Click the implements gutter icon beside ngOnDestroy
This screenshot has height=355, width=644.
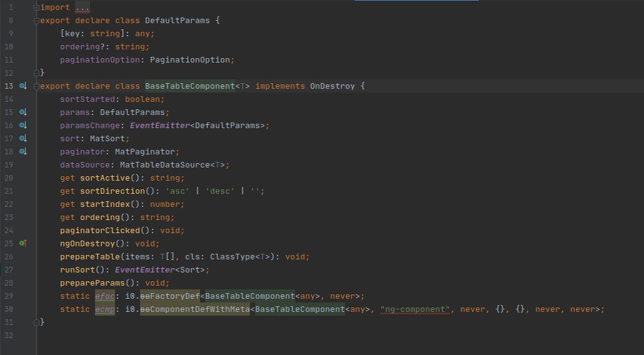[x=23, y=243]
